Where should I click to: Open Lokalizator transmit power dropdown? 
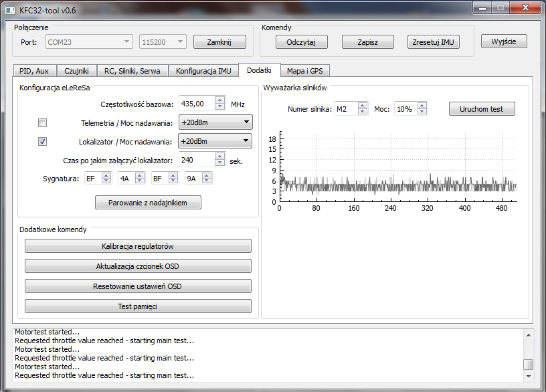[x=215, y=141]
